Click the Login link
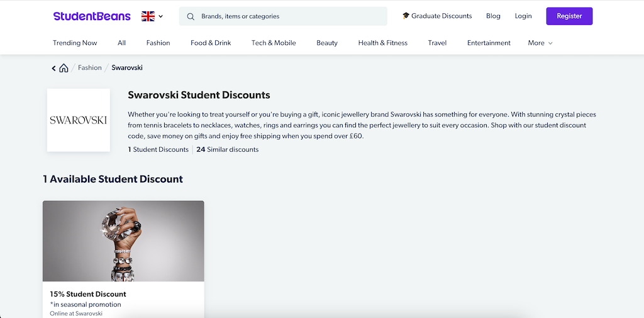This screenshot has height=318, width=644. click(523, 16)
